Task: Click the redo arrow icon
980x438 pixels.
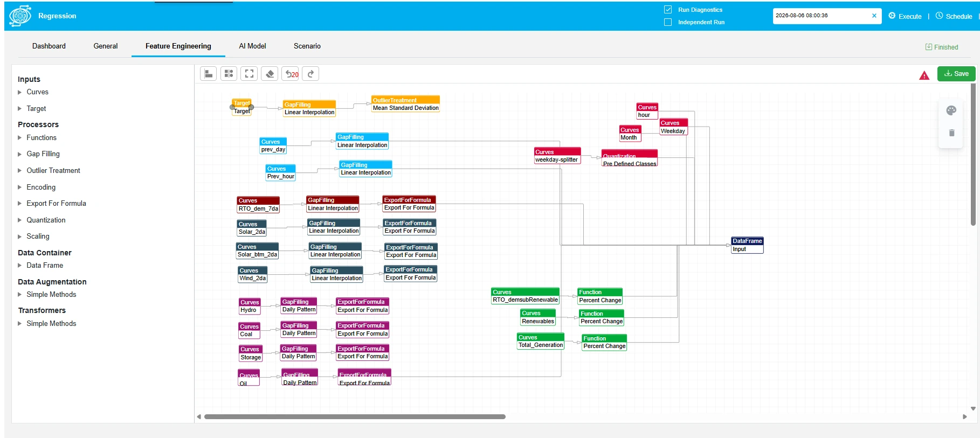Action: pos(310,74)
